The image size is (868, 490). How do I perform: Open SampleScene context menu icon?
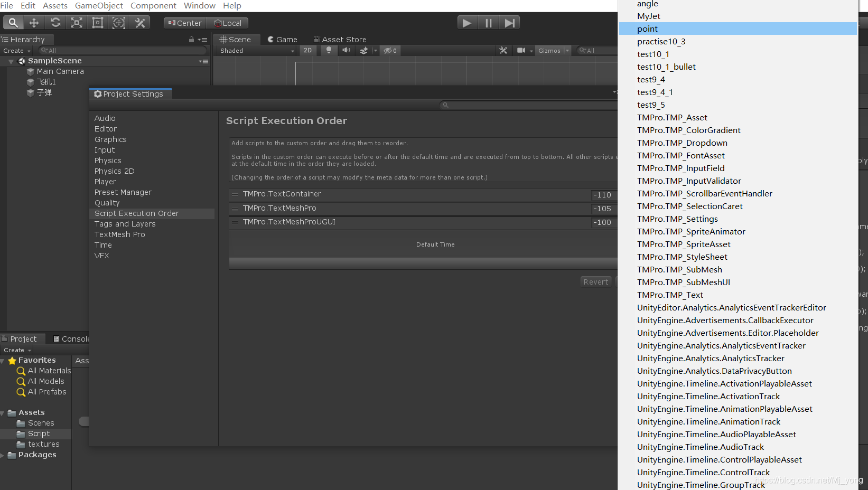203,61
